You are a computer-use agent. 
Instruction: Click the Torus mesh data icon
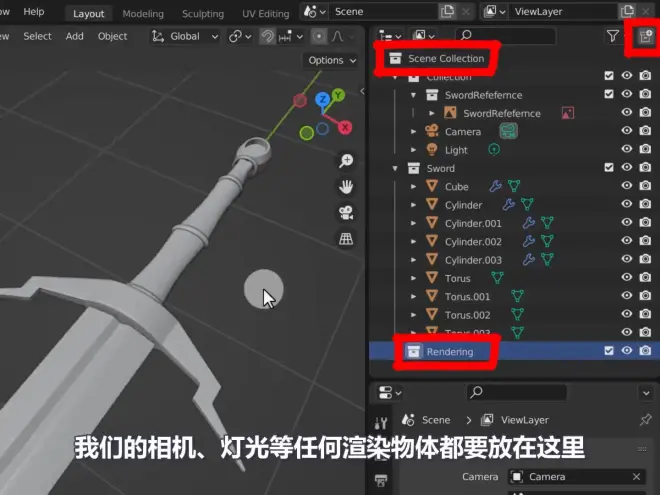tap(497, 277)
